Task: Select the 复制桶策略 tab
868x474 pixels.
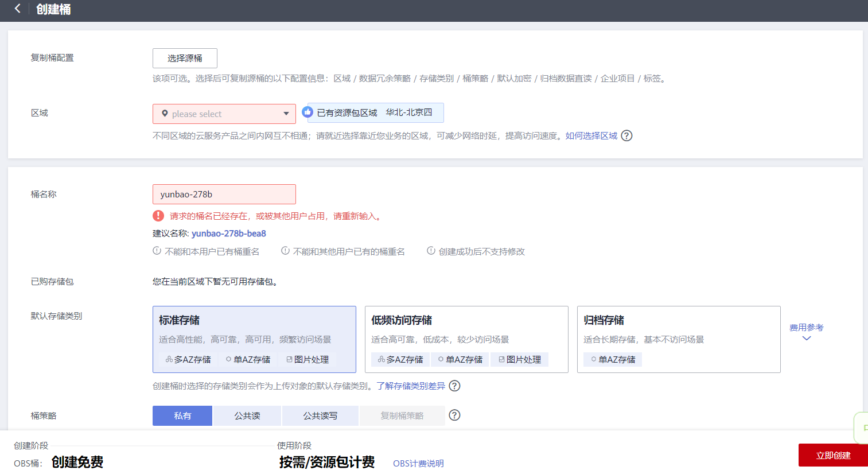Action: click(402, 415)
